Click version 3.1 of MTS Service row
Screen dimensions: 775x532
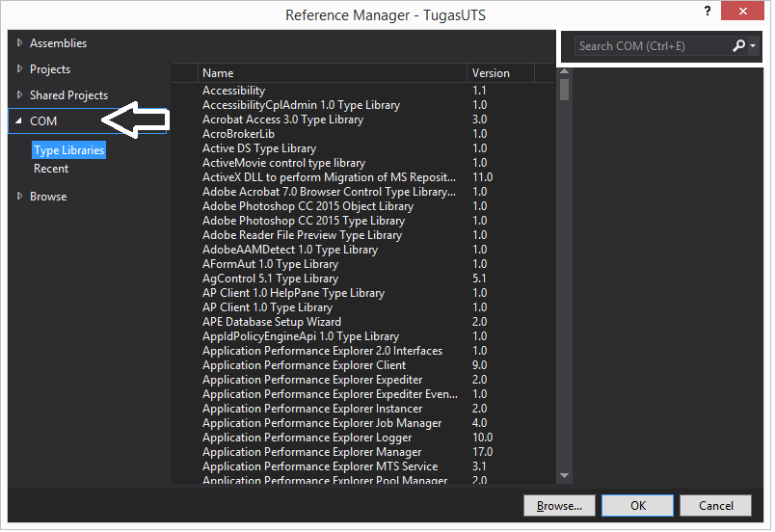(x=479, y=466)
